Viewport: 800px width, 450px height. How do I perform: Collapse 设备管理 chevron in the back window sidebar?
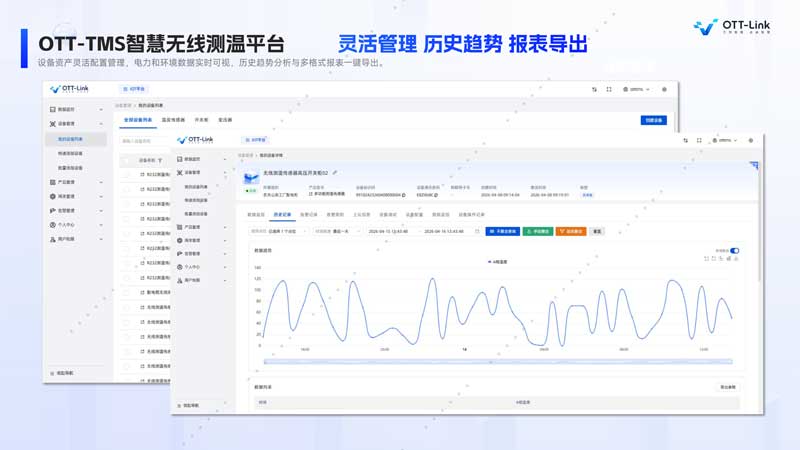[101, 124]
